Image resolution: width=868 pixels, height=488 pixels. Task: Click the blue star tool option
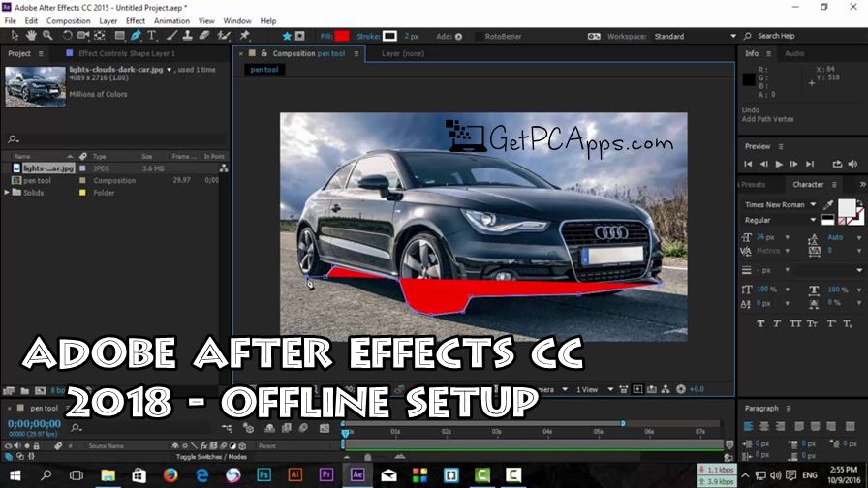287,36
